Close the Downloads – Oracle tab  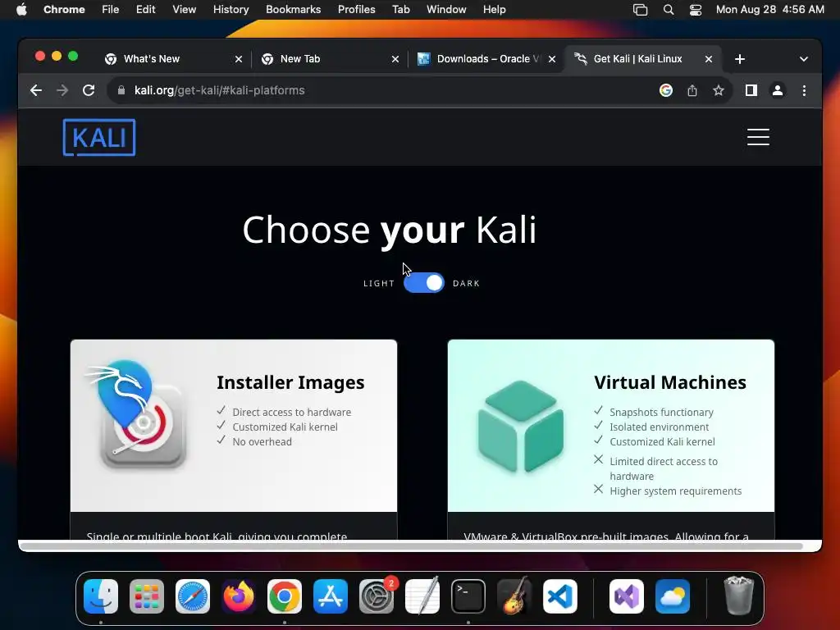click(x=552, y=59)
